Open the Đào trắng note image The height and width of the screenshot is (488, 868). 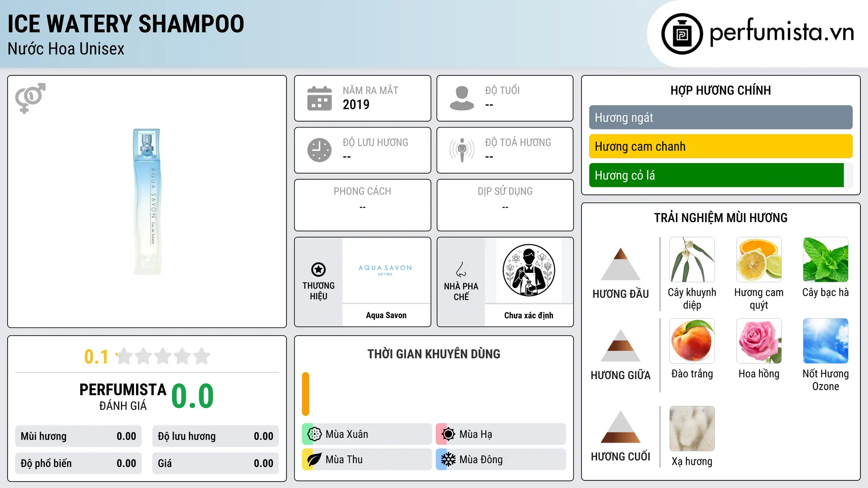[x=692, y=341]
